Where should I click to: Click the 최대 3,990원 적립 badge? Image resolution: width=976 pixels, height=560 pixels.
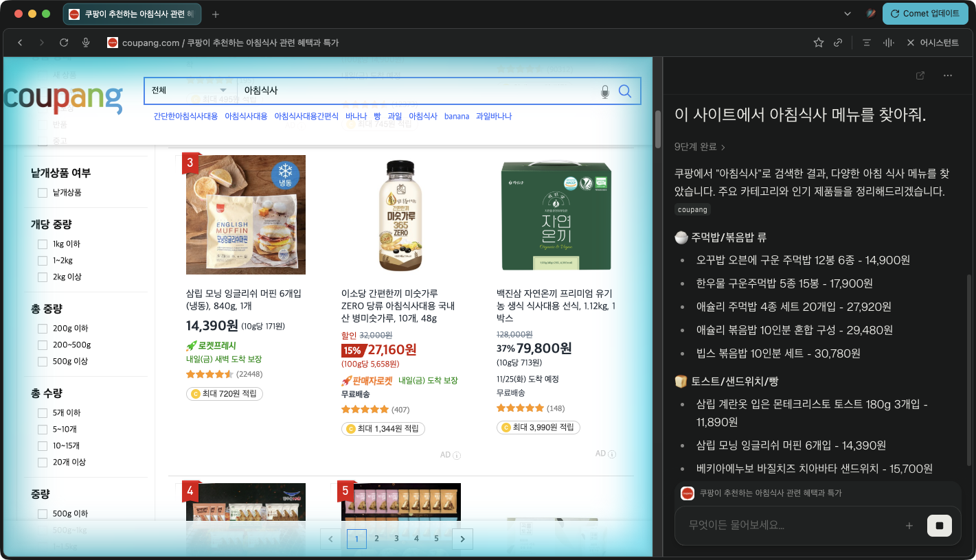(538, 428)
